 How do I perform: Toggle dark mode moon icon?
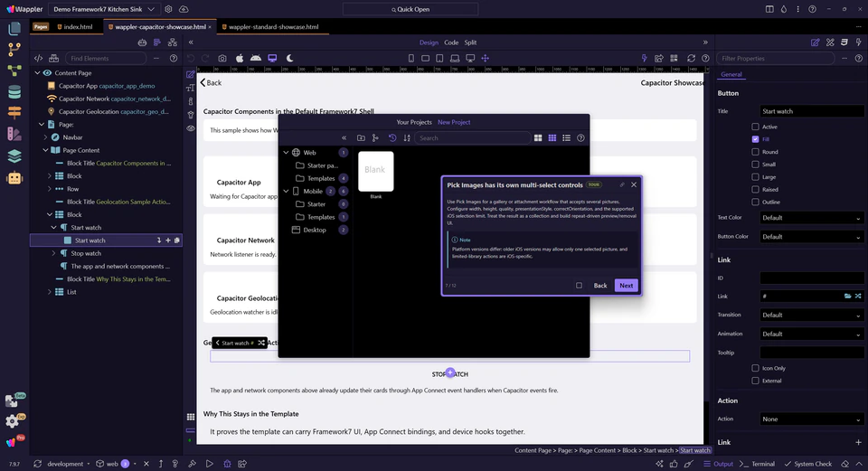(x=289, y=58)
